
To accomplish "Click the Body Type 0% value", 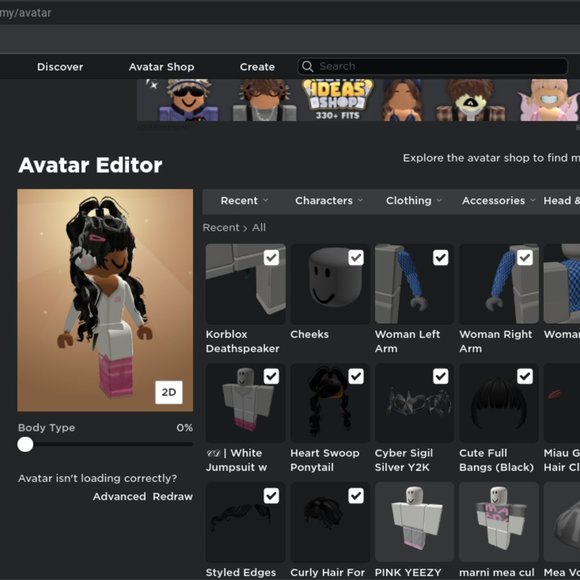I will tap(185, 428).
